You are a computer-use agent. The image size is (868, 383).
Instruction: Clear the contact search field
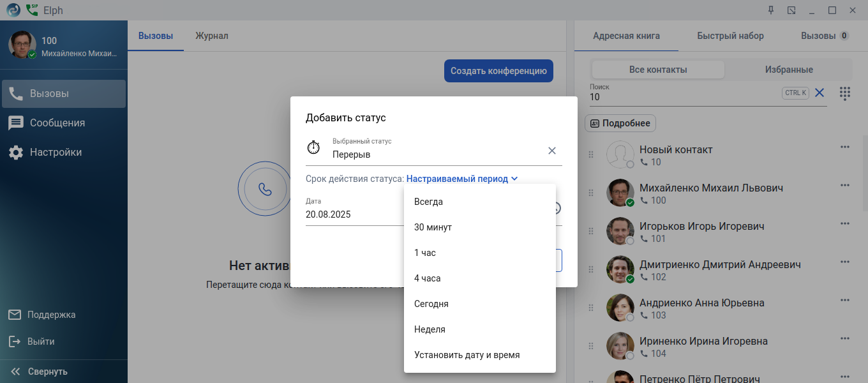click(x=819, y=93)
